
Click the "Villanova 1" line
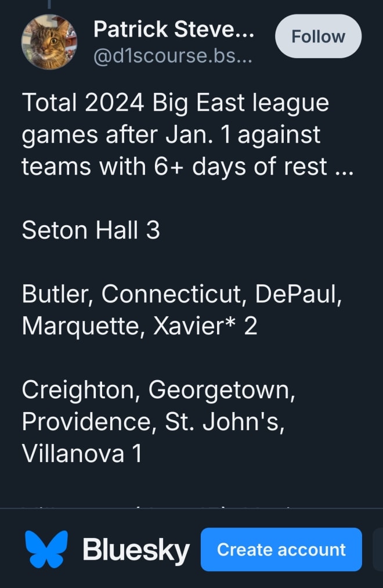coord(82,454)
